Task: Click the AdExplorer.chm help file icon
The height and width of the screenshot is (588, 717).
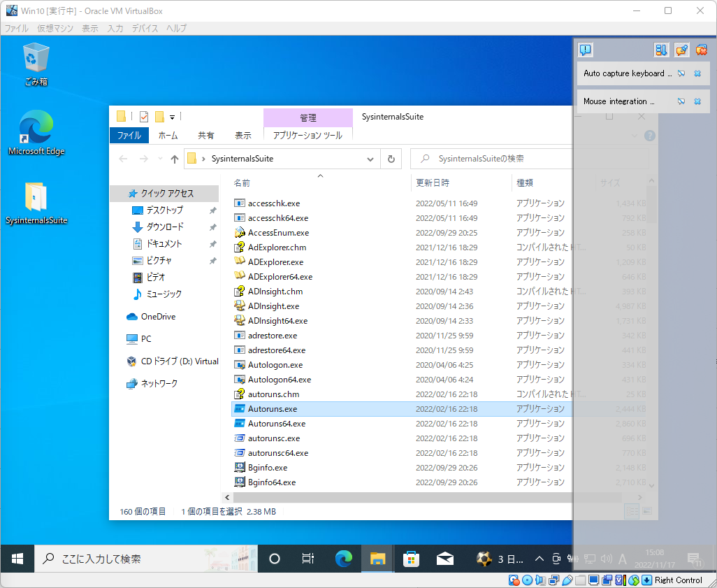Action: click(239, 247)
